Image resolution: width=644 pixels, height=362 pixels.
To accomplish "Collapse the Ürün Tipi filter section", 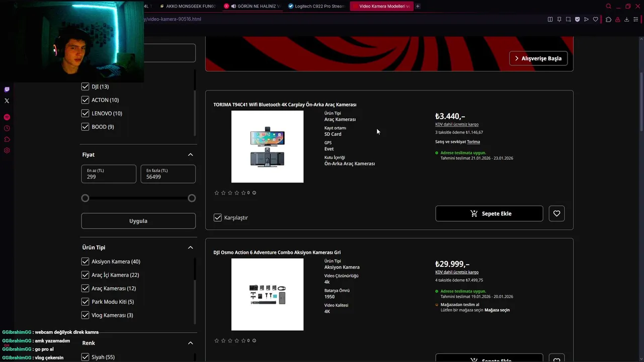I will point(190,247).
